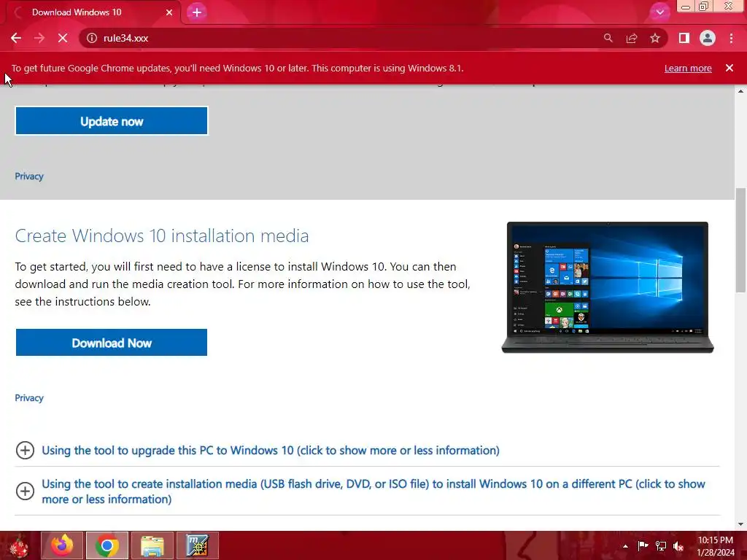Click the zoom magnifier icon in address bar
747x560 pixels.
click(x=608, y=38)
